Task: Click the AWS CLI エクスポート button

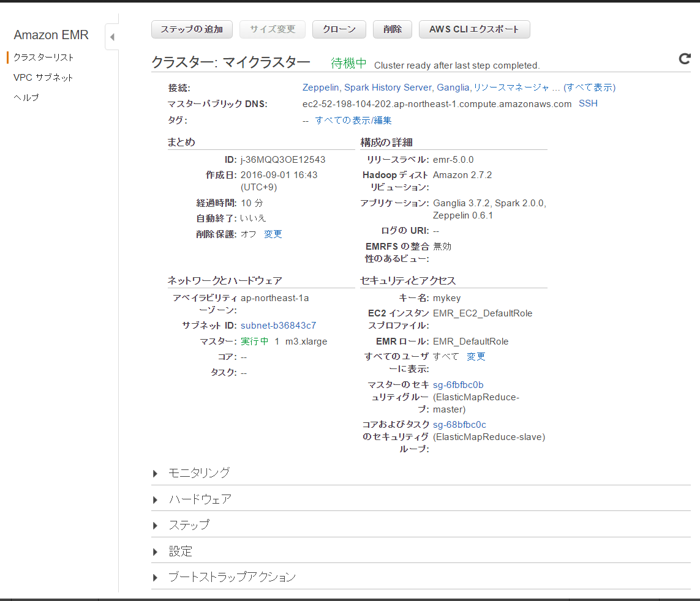Action: click(x=474, y=29)
